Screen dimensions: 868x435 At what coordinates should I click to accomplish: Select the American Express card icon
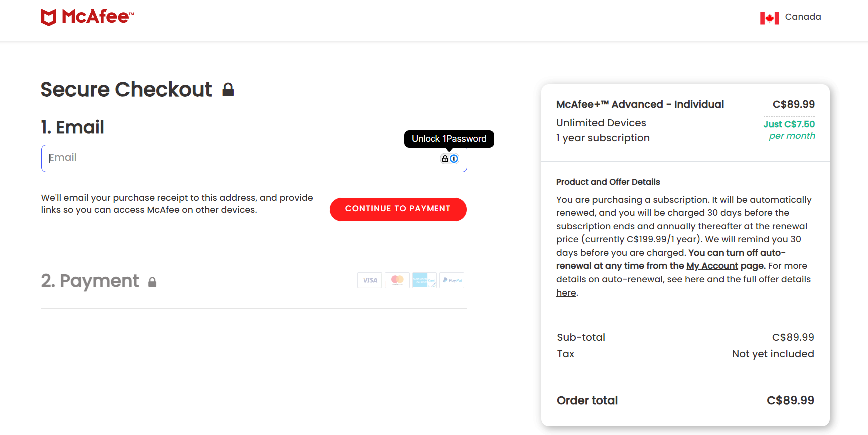pos(424,280)
